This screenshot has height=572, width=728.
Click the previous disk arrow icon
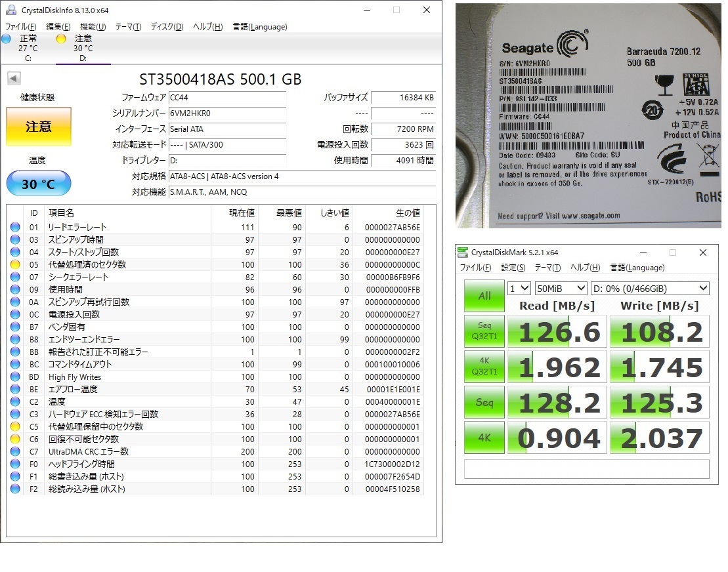pos(14,79)
